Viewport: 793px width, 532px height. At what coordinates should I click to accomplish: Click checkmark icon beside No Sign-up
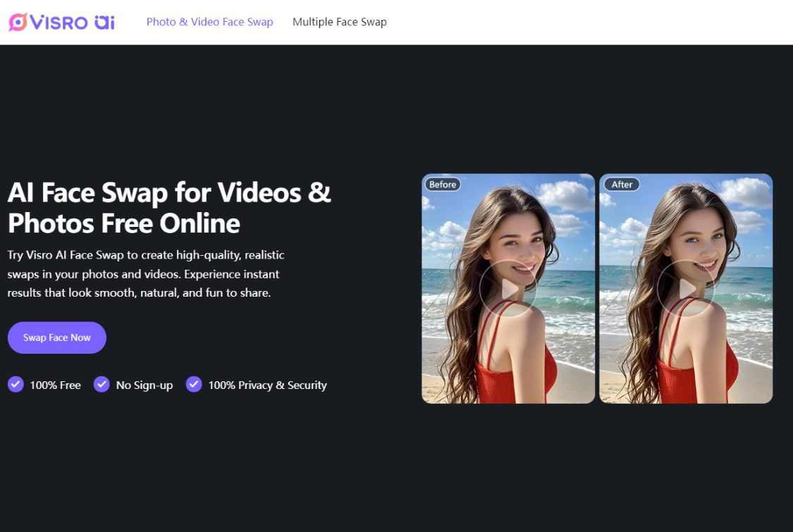point(102,384)
